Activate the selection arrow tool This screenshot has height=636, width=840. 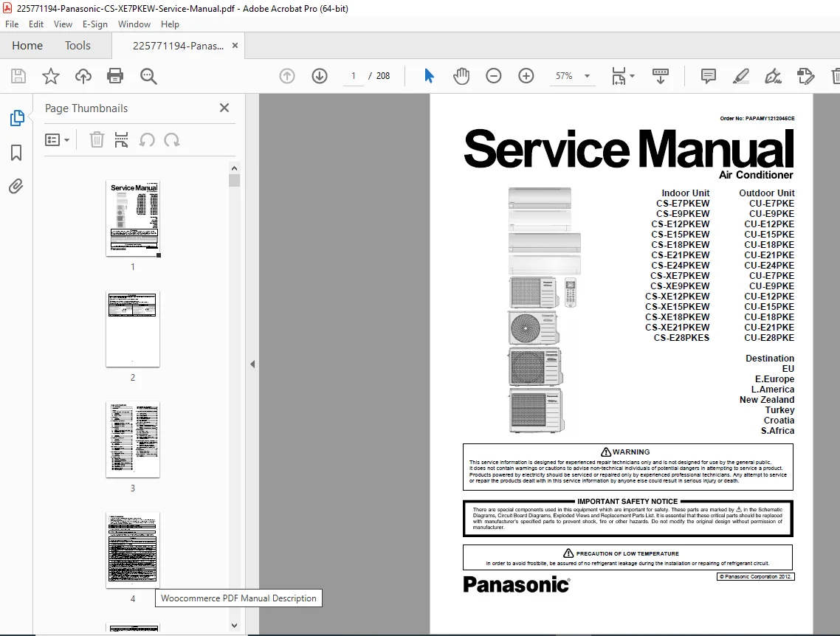coord(429,76)
